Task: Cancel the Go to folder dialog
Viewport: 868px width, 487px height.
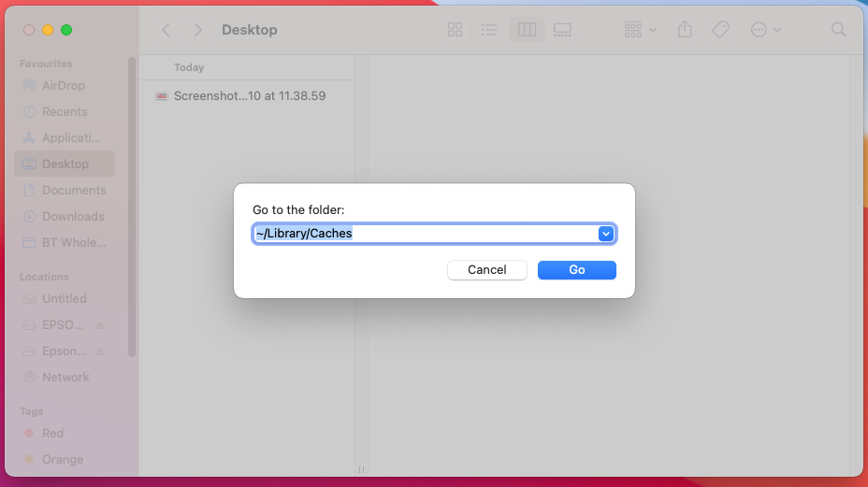Action: (x=486, y=269)
